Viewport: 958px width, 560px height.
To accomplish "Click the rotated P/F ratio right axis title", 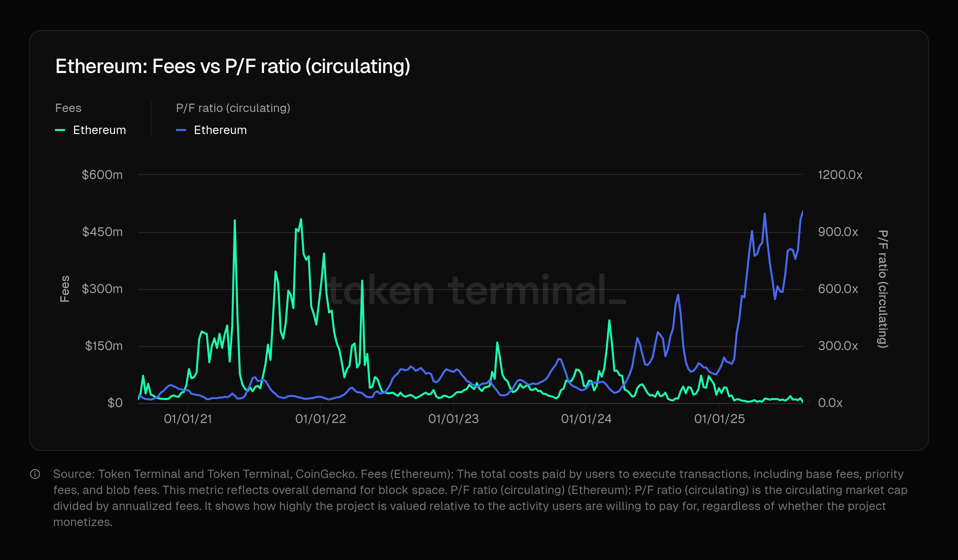I will 883,289.
